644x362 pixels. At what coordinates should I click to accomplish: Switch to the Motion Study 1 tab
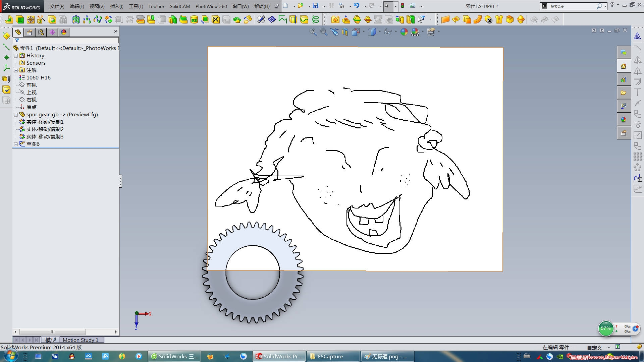pos(80,340)
